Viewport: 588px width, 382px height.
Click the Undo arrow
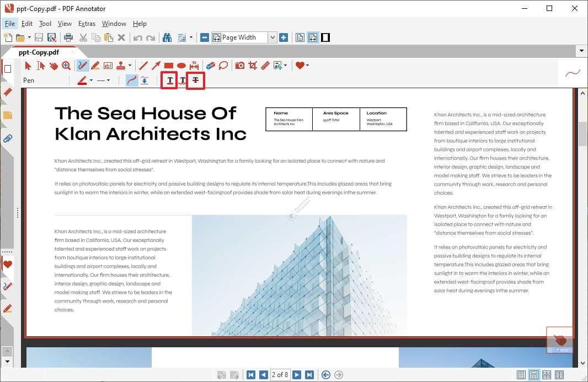[138, 37]
